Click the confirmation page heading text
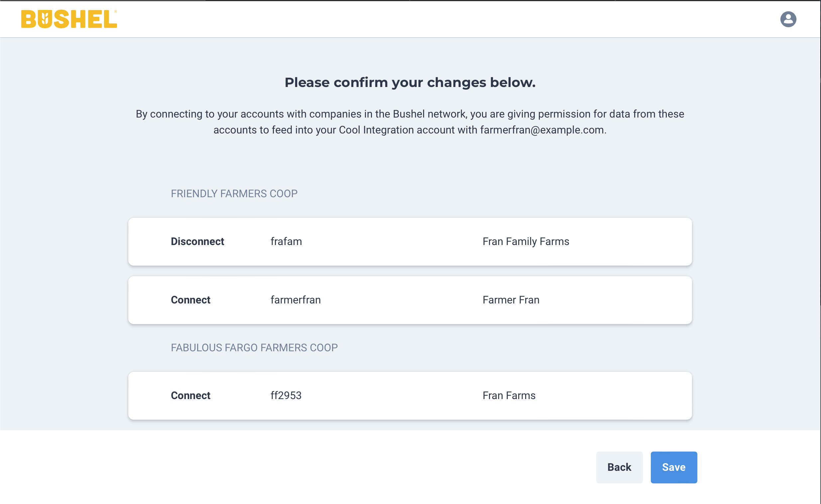The width and height of the screenshot is (821, 504). [410, 82]
